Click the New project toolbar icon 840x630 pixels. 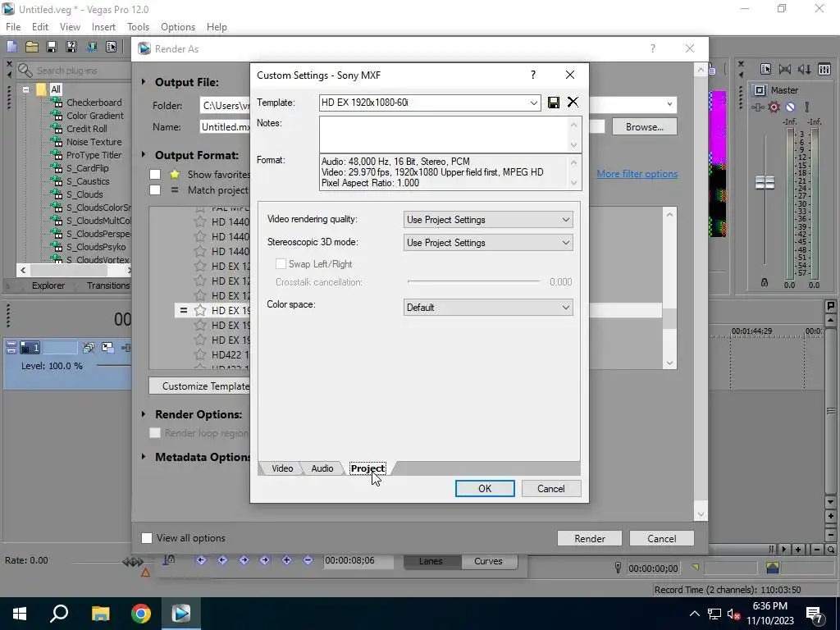tap(11, 47)
